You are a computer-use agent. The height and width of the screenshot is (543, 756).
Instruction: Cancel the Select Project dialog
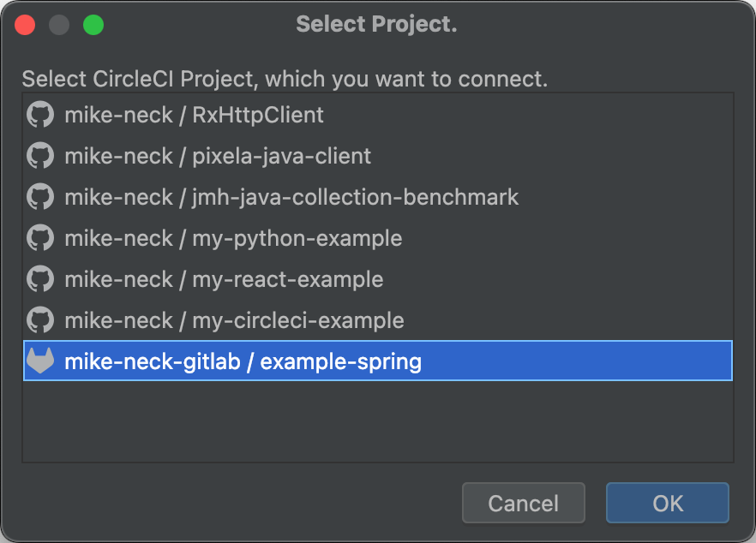click(524, 503)
